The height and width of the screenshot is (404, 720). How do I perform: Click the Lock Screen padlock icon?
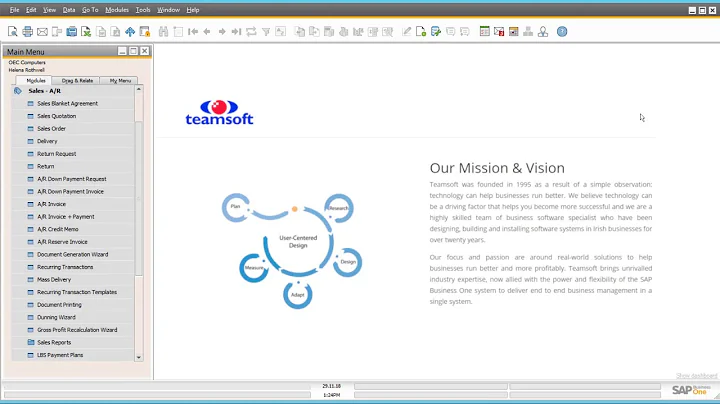coord(145,31)
